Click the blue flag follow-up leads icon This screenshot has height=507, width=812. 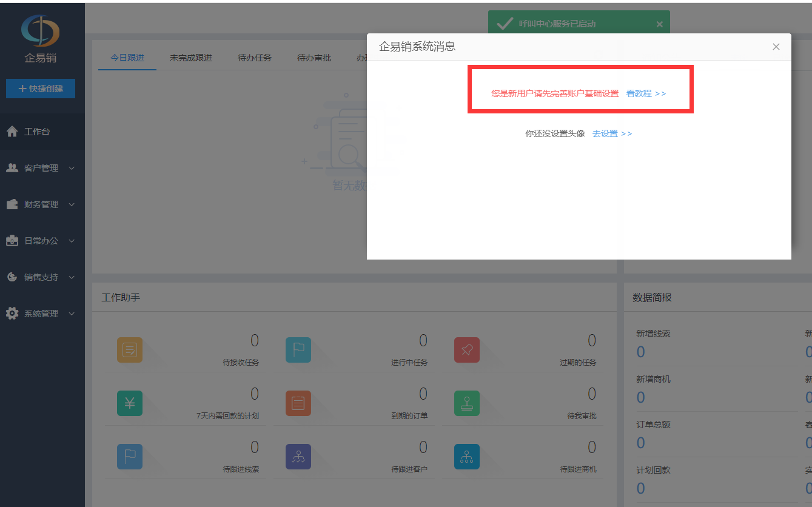point(130,457)
